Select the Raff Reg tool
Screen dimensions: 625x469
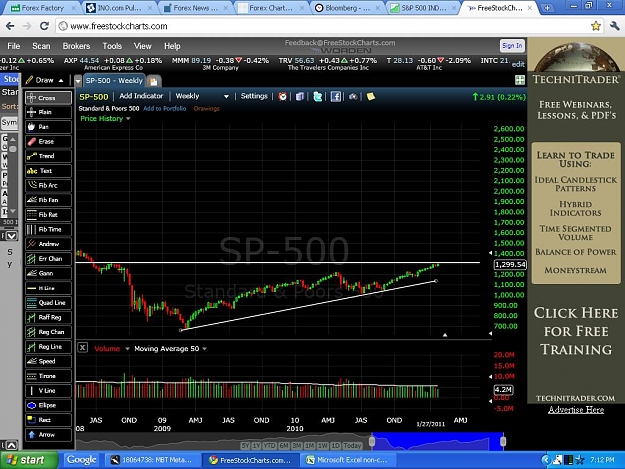[x=48, y=317]
